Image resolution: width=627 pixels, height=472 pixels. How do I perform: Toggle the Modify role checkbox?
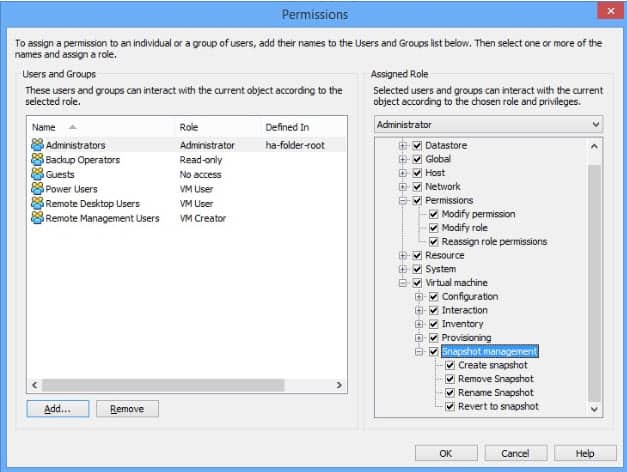coord(433,228)
